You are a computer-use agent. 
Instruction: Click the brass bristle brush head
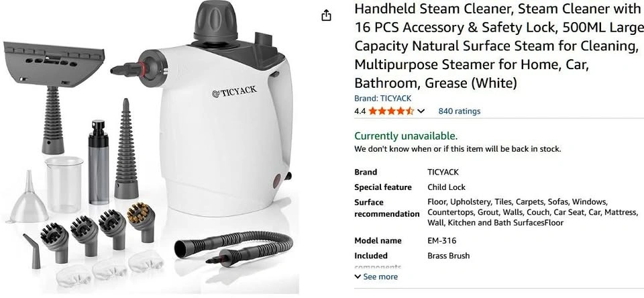click(141, 221)
